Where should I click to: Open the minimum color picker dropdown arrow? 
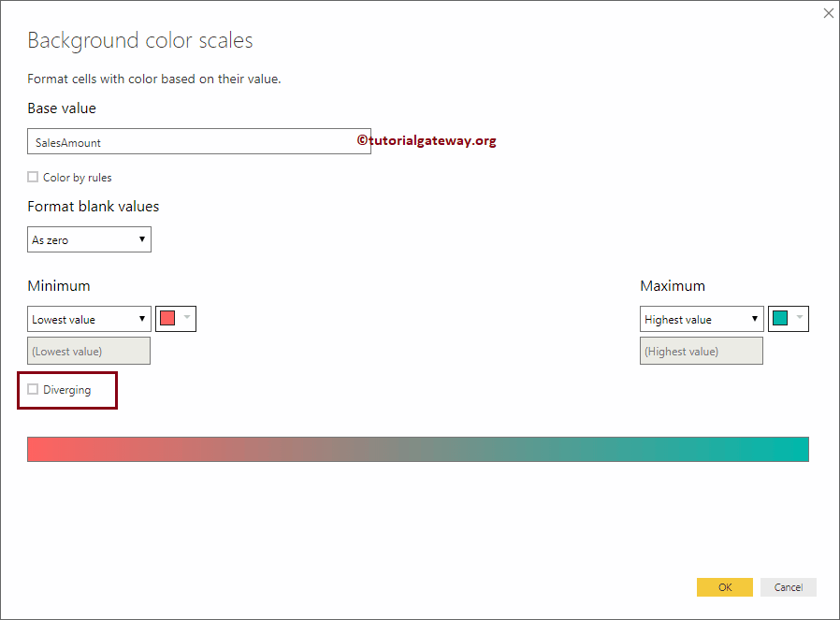186,319
